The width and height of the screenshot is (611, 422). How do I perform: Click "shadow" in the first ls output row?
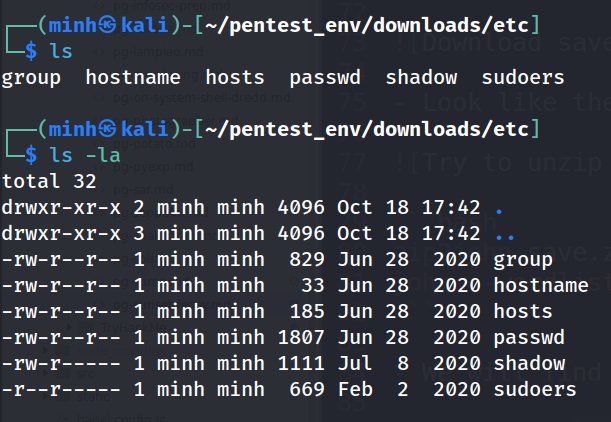pyautogui.click(x=421, y=76)
